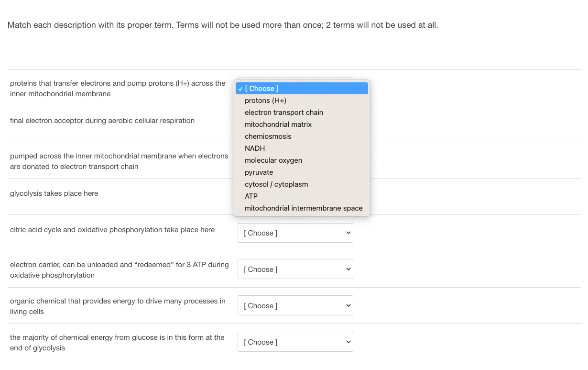Open dropdown beside 'organic chemical that provides energy'
This screenshot has width=588, height=370.
point(295,306)
